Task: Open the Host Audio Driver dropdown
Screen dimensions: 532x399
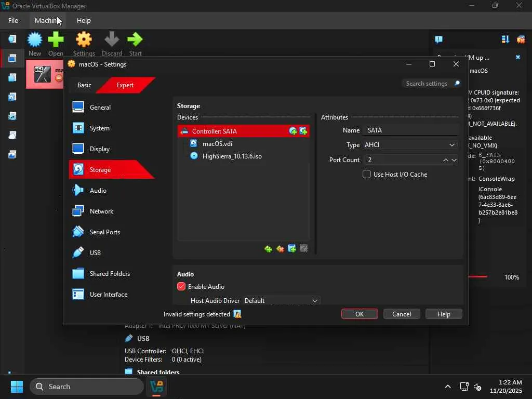Action: (281, 301)
